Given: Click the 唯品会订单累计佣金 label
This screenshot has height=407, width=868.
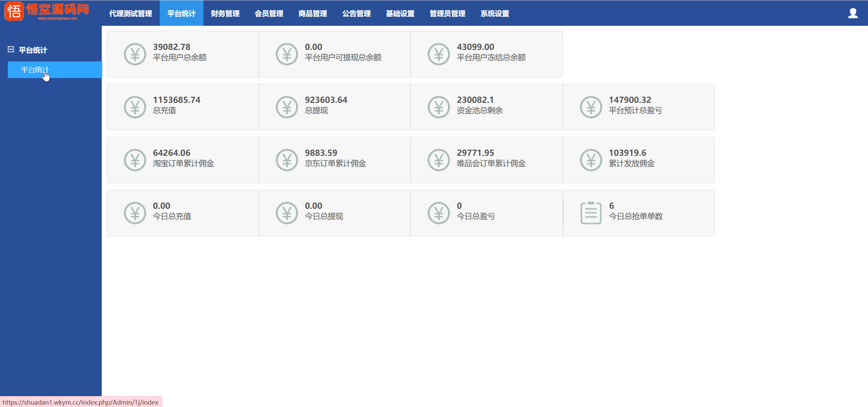Looking at the screenshot, I should 491,164.
